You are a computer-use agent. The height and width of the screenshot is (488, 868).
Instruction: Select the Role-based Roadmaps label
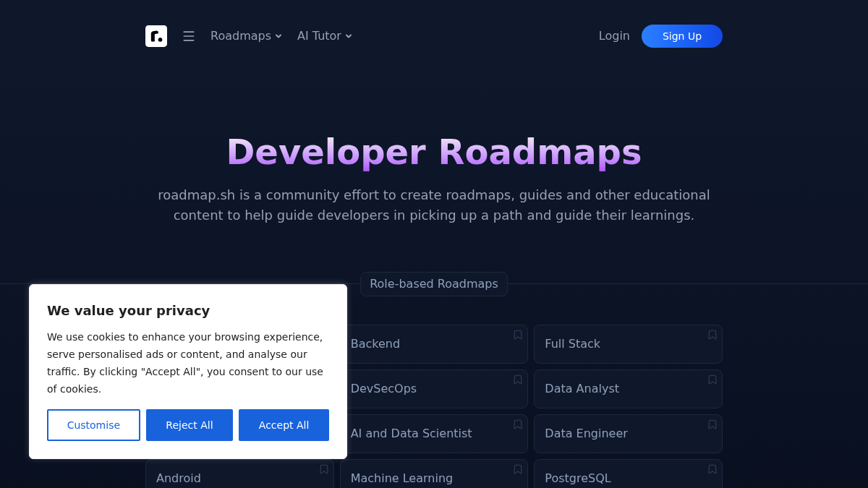pyautogui.click(x=434, y=284)
